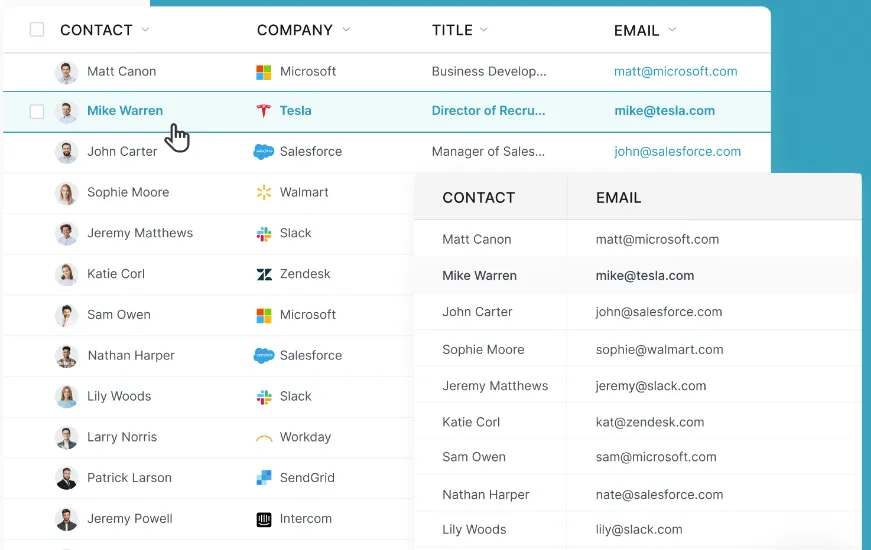Open the COMPANY column dropdown arrow

(x=346, y=29)
